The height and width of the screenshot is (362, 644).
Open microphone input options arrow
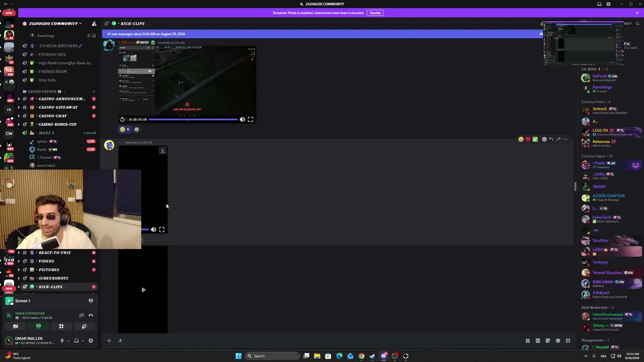[x=68, y=340]
